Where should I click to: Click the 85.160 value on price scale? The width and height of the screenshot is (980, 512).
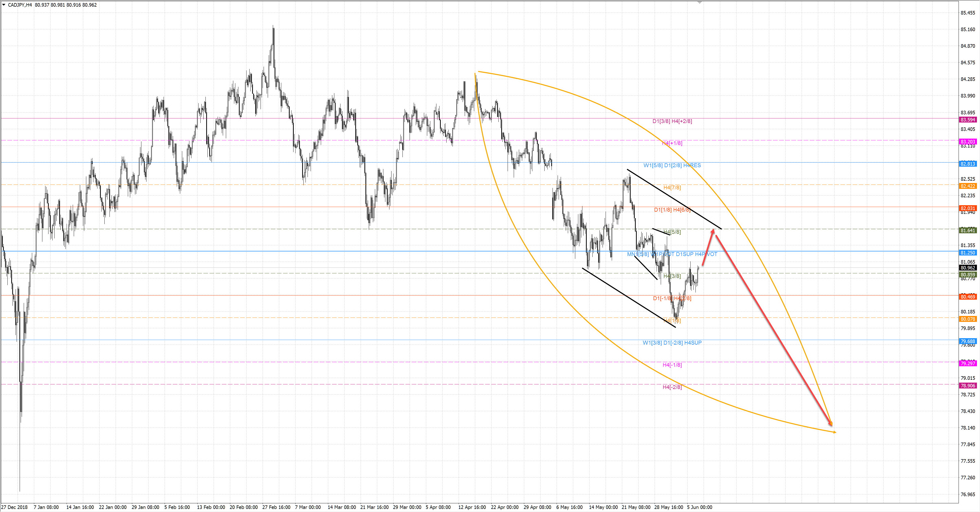coord(968,29)
